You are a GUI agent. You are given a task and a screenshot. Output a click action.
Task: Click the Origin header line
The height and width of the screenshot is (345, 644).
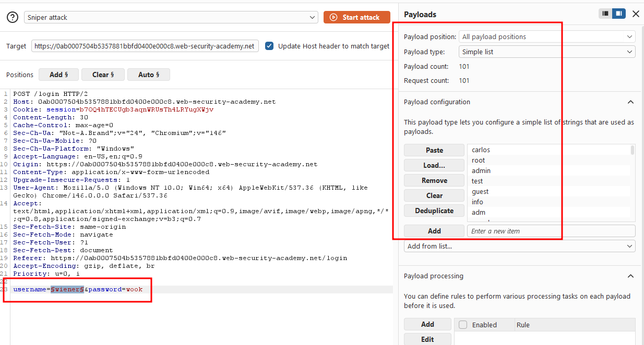tap(165, 164)
